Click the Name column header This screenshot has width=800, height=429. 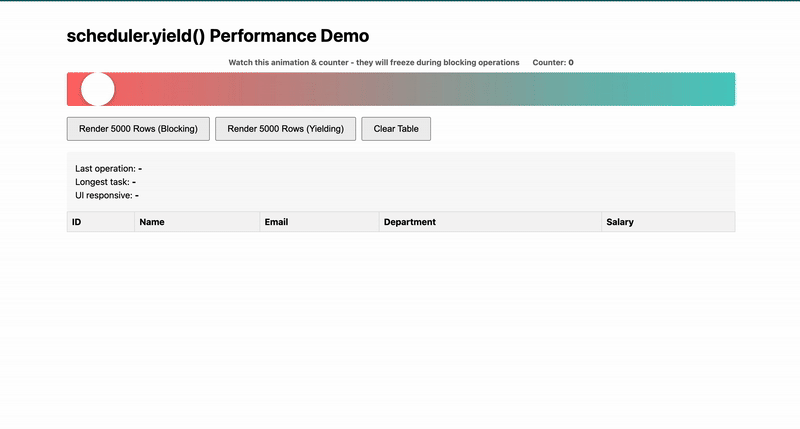click(x=152, y=222)
